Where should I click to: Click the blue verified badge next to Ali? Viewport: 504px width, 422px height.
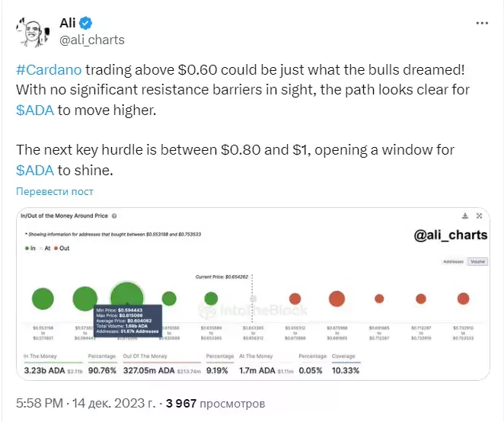[x=86, y=23]
